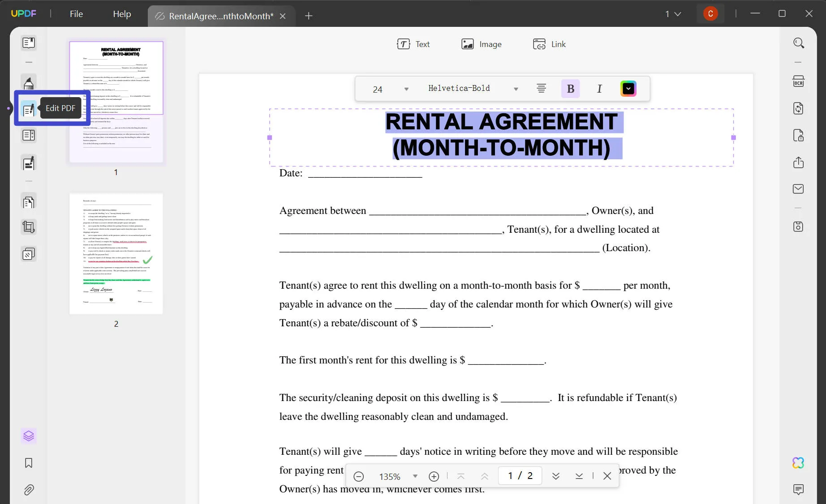Show the Layers panel in the sidebar
826x504 pixels.
tap(29, 436)
